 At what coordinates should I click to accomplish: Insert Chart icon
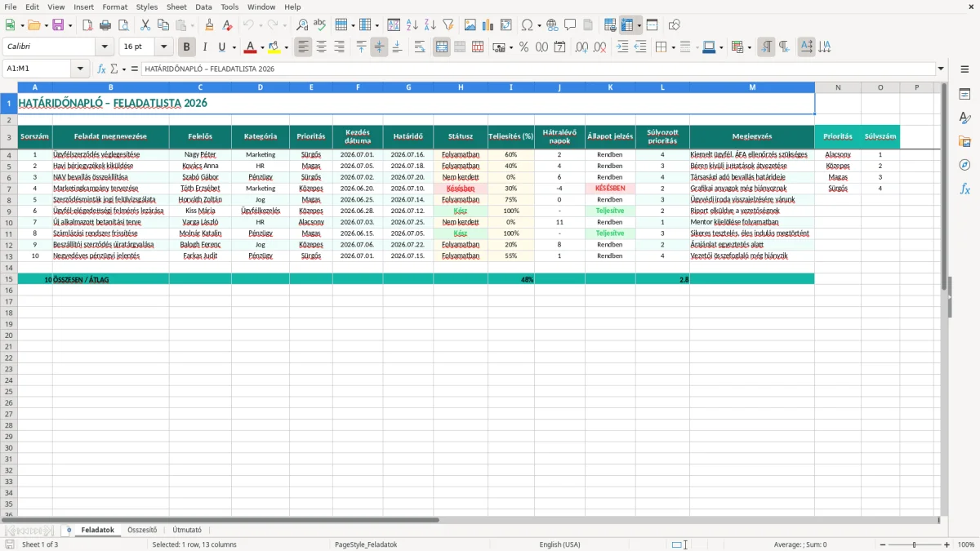(x=488, y=25)
